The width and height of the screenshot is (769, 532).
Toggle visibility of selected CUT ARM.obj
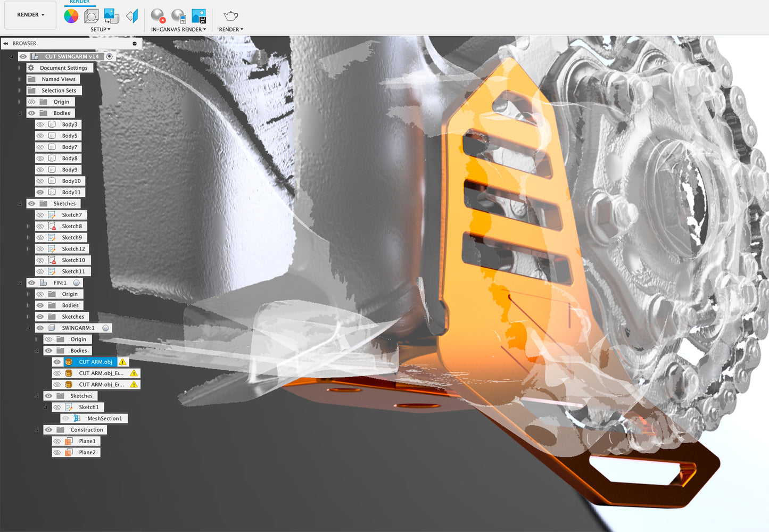57,362
